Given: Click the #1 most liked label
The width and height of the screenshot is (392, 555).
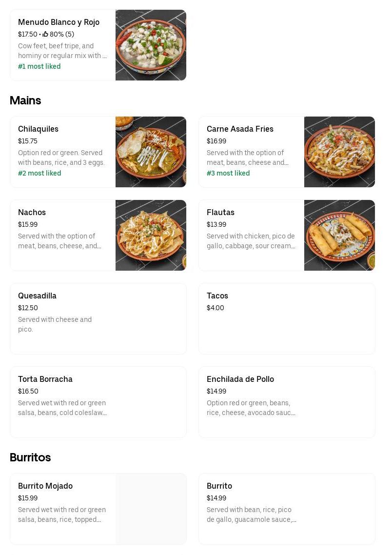Looking at the screenshot, I should click(39, 66).
